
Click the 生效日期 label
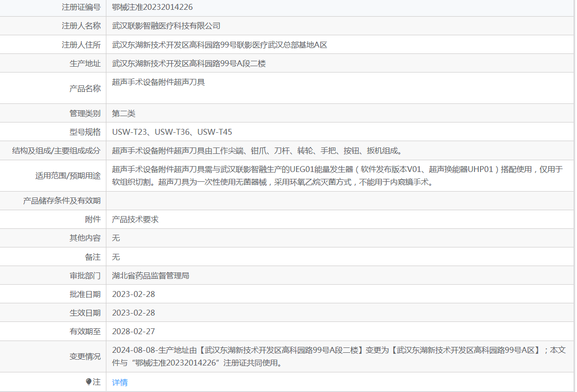coord(85,313)
